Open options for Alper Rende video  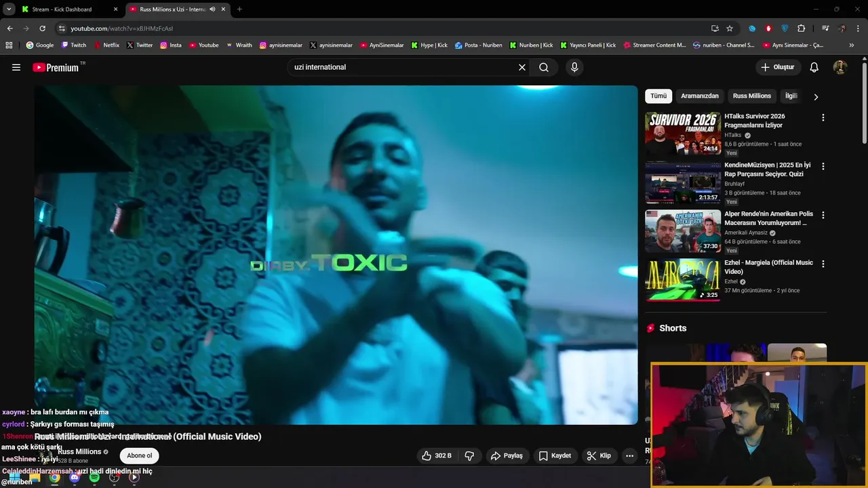(823, 215)
